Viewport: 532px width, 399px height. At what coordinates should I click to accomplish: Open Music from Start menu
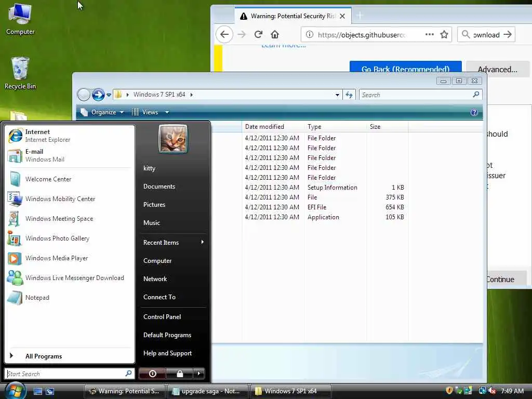point(172,223)
